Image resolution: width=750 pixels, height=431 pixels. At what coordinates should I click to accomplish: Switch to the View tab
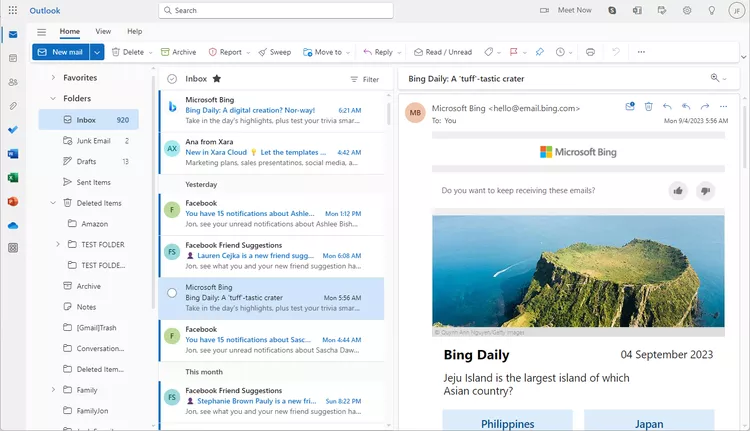(x=103, y=32)
